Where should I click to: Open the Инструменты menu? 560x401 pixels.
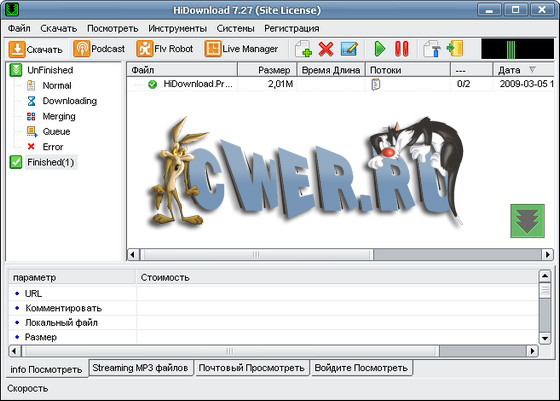[178, 28]
